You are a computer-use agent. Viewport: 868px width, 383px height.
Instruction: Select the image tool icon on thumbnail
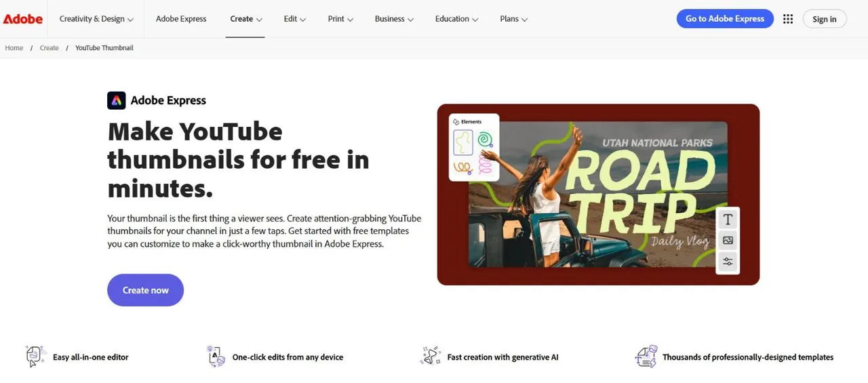[728, 241]
